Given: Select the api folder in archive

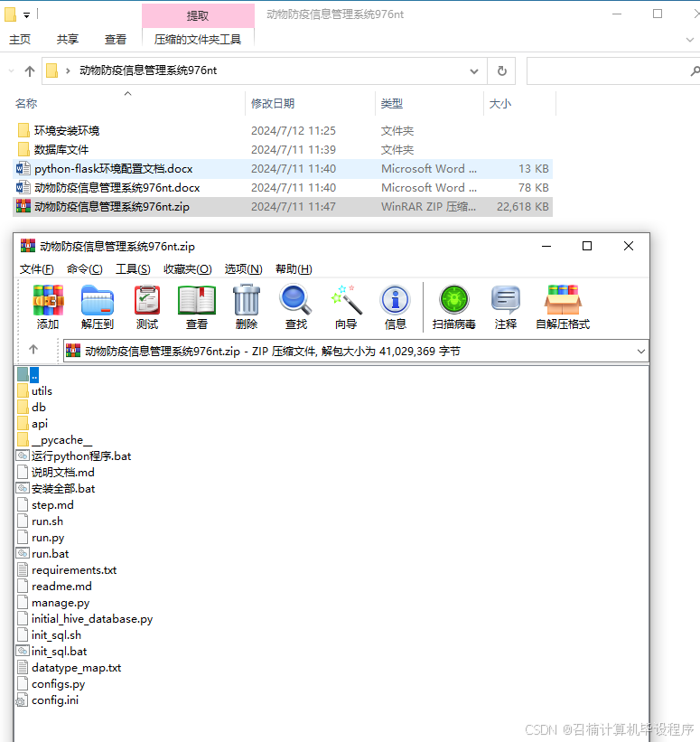Looking at the screenshot, I should tap(33, 424).
